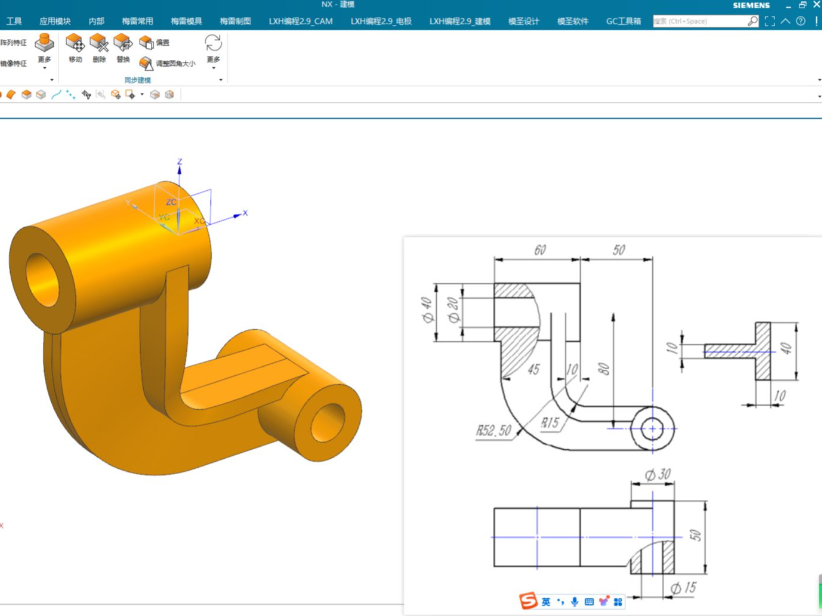Image resolution: width=822 pixels, height=616 pixels.
Task: Open dropdown arrow beside the selection toolbar icons
Action: 142,95
